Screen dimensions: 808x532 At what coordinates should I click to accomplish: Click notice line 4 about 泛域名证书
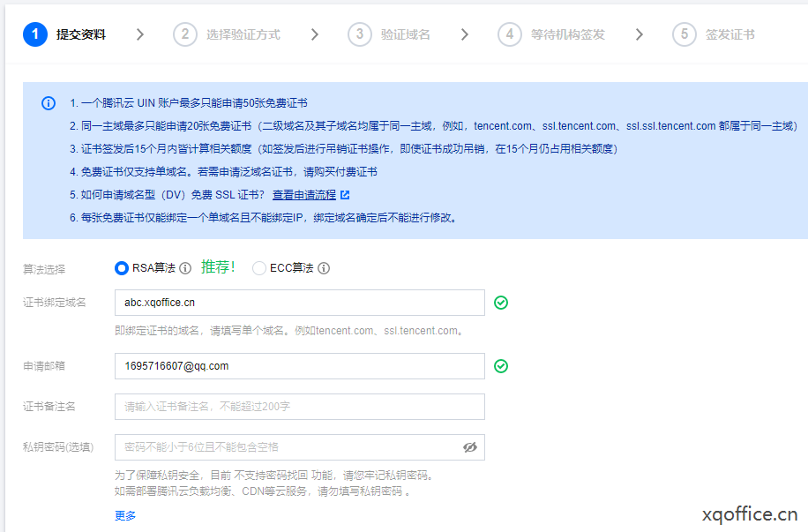pos(223,172)
